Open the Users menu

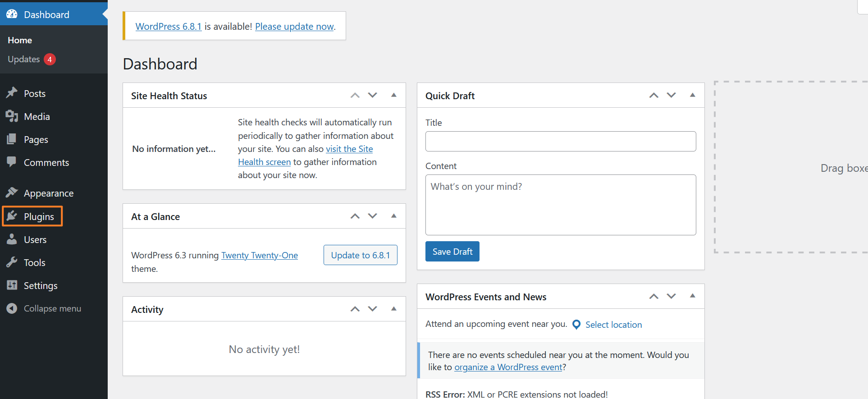pyautogui.click(x=54, y=239)
